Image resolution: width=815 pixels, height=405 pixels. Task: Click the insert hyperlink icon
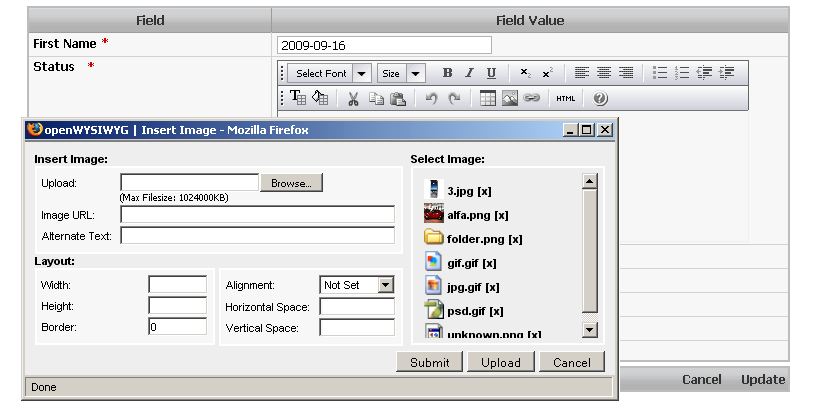[532, 98]
